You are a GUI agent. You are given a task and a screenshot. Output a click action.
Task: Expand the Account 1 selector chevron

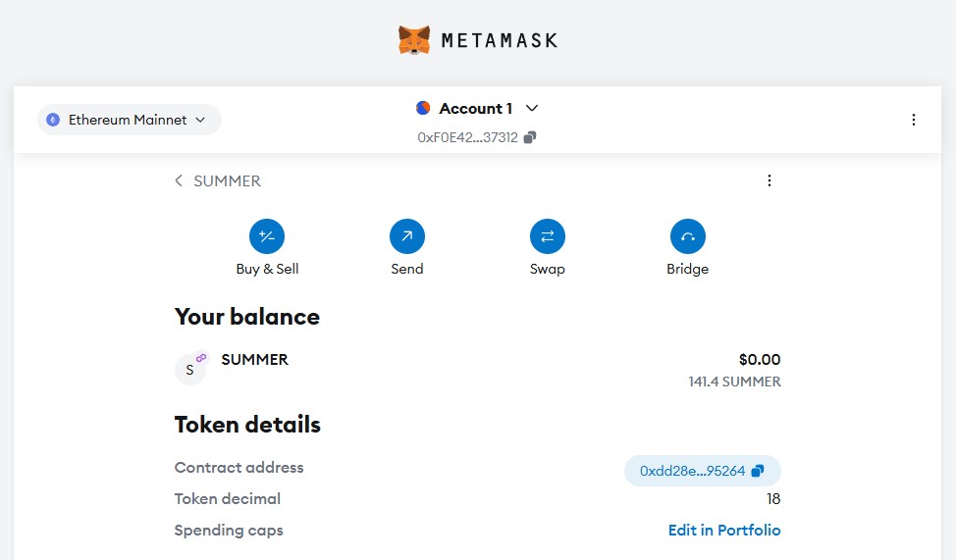[532, 108]
